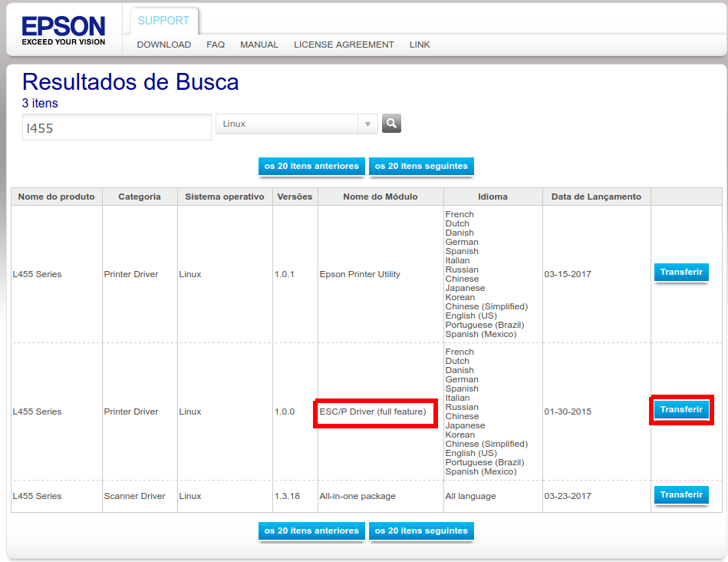Click 'Idioma' column header

click(x=492, y=197)
